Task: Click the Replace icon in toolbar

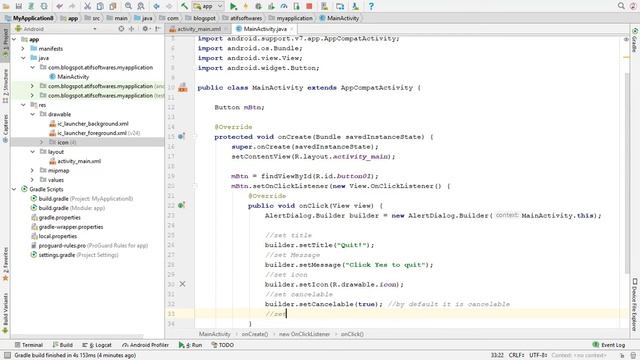Action: click(x=141, y=6)
